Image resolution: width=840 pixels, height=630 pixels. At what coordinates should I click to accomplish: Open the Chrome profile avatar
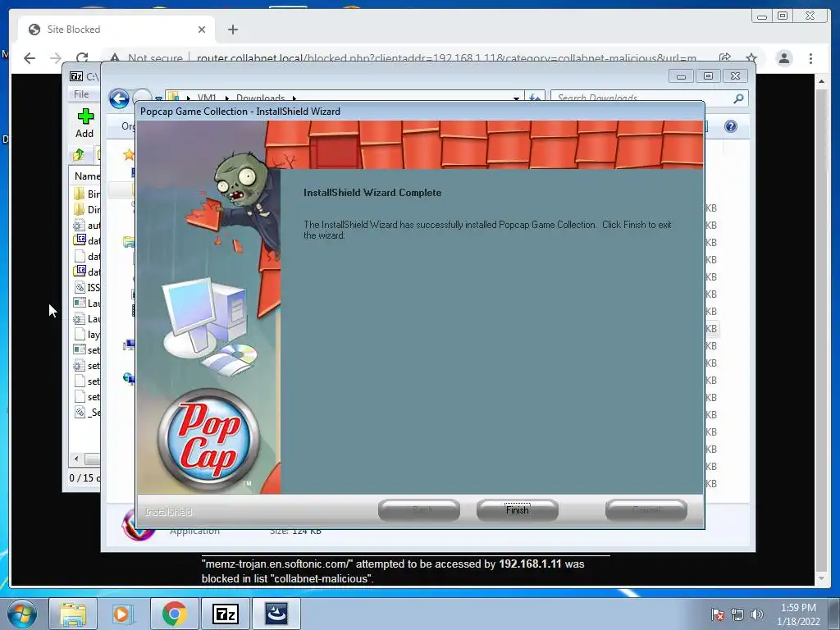(x=783, y=58)
